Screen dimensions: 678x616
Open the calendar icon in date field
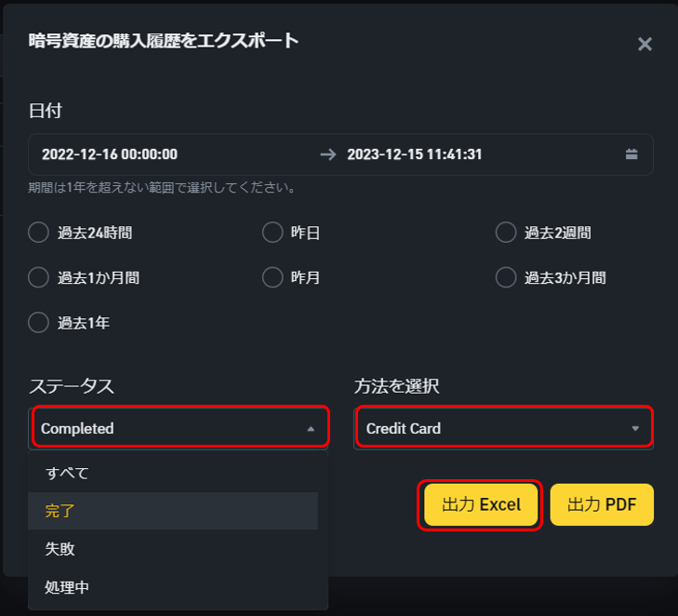point(631,154)
